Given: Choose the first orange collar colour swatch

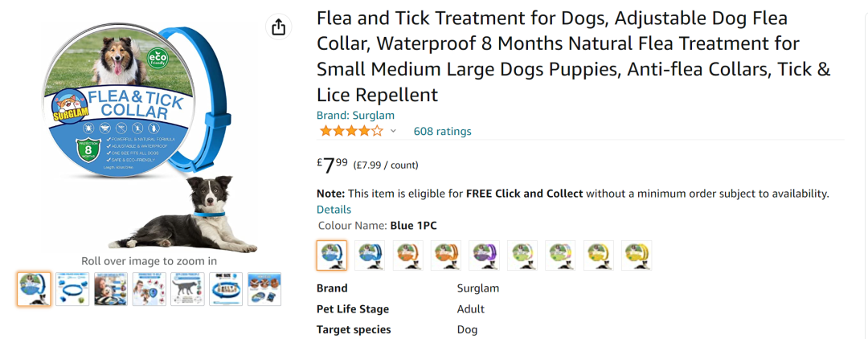Looking at the screenshot, I should (x=408, y=255).
